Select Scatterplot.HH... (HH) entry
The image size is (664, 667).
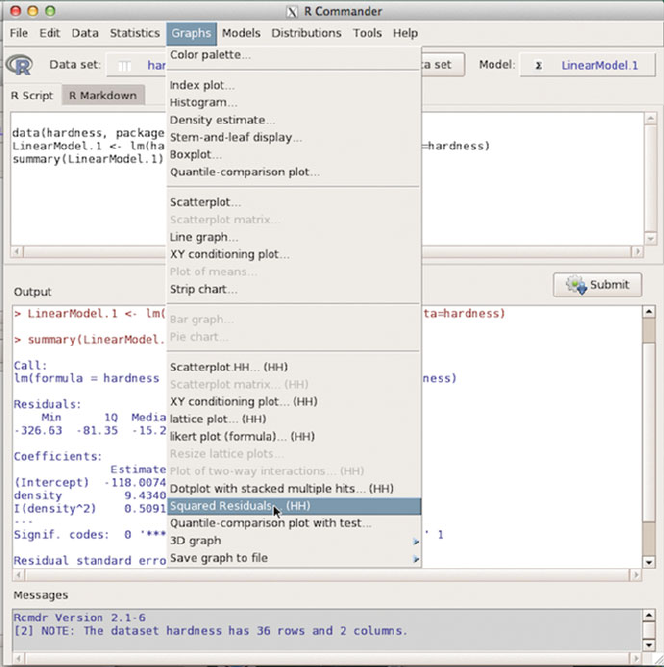tap(294, 367)
